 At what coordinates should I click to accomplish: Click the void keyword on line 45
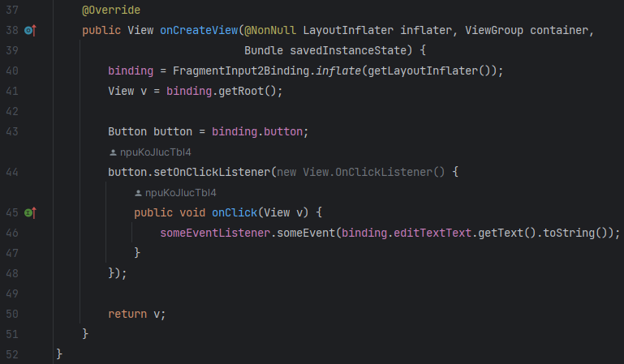click(192, 212)
